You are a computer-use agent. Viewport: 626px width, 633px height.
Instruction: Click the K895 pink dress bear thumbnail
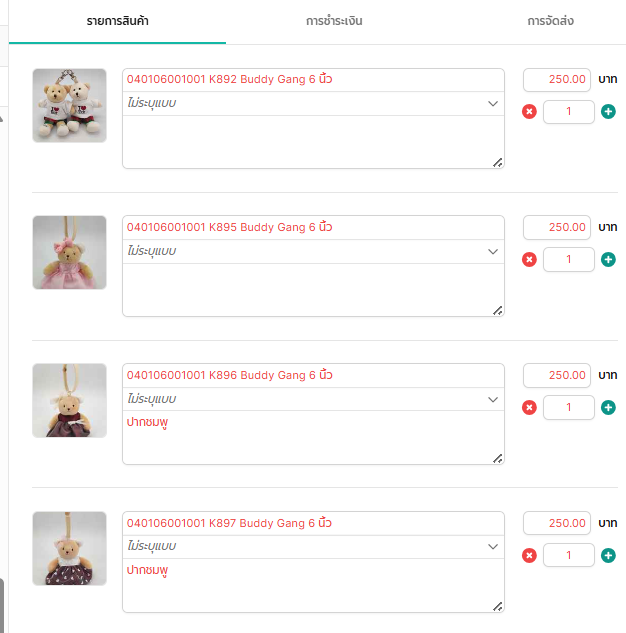pyautogui.click(x=69, y=253)
